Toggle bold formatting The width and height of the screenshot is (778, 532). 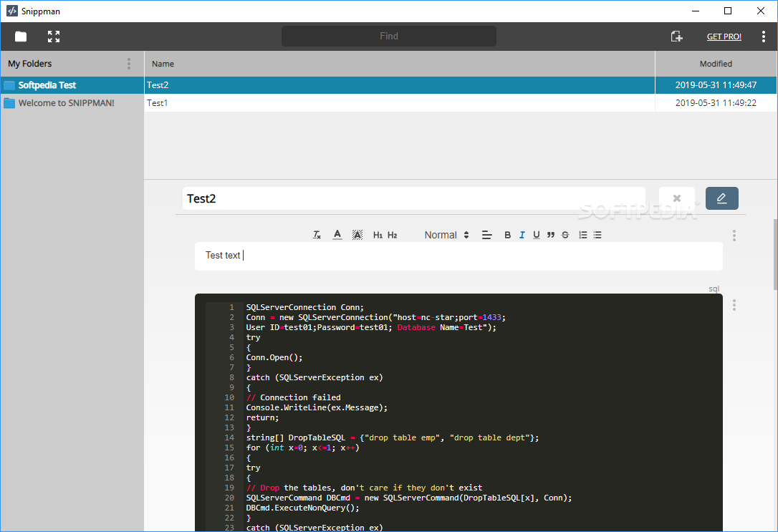coord(508,235)
